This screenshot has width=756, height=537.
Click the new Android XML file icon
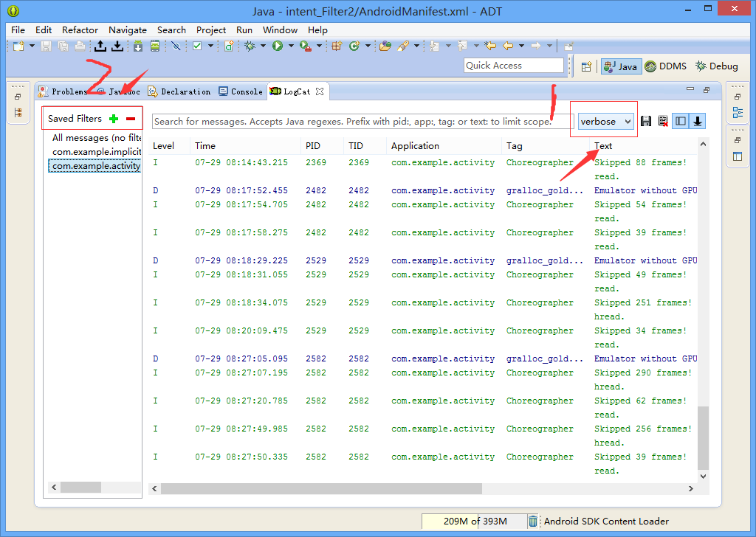tap(229, 46)
